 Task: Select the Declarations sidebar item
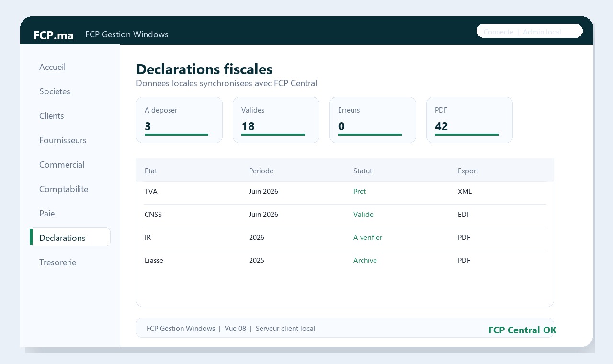(70, 238)
